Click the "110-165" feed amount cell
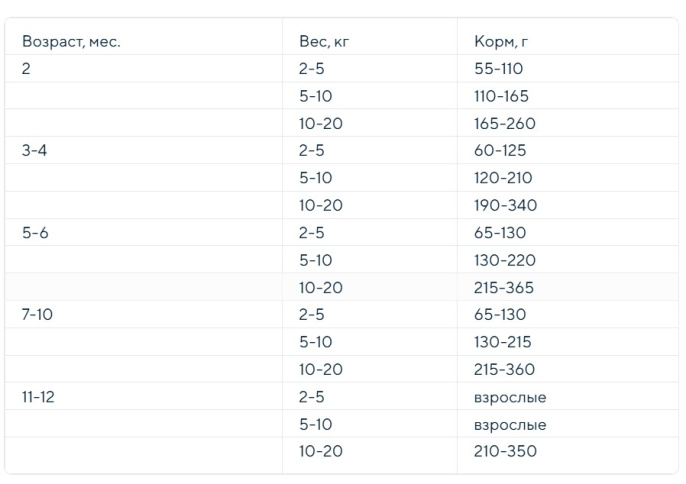 (x=501, y=97)
